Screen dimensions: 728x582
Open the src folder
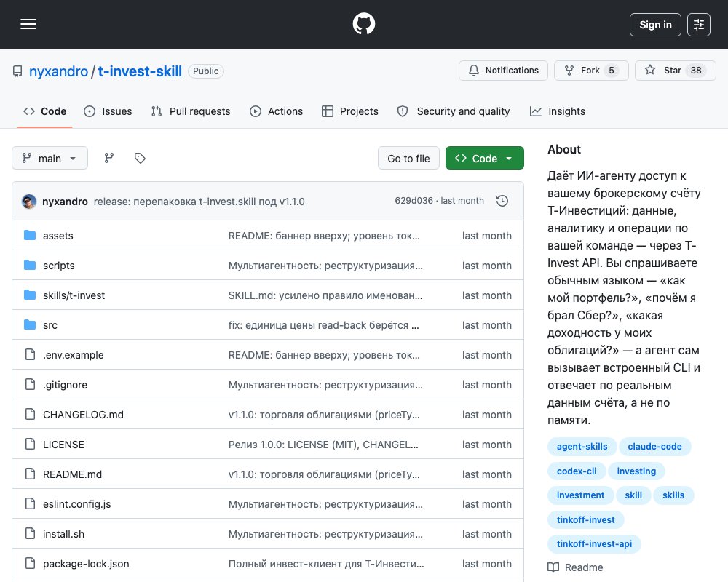[x=50, y=325]
